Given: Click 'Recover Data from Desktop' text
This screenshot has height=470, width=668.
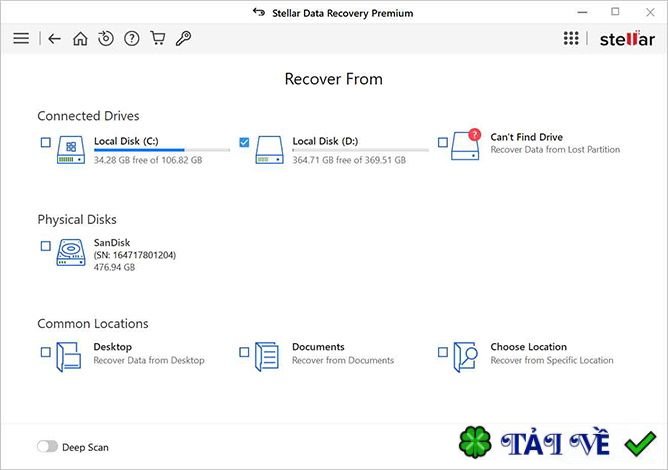Looking at the screenshot, I should pyautogui.click(x=149, y=360).
